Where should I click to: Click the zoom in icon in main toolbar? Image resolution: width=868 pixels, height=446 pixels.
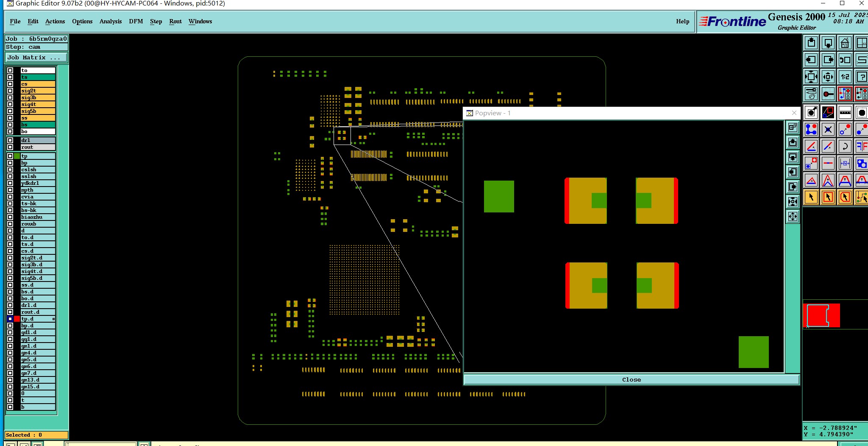(x=811, y=77)
